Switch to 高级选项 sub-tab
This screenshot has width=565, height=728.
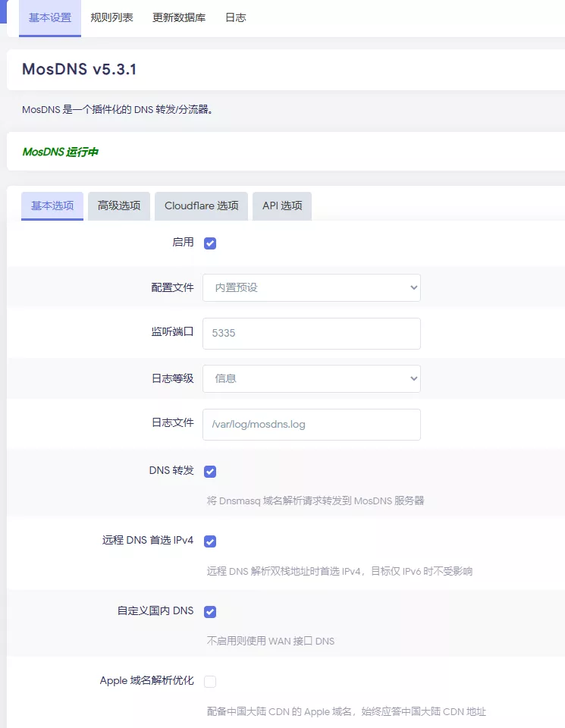click(x=119, y=206)
